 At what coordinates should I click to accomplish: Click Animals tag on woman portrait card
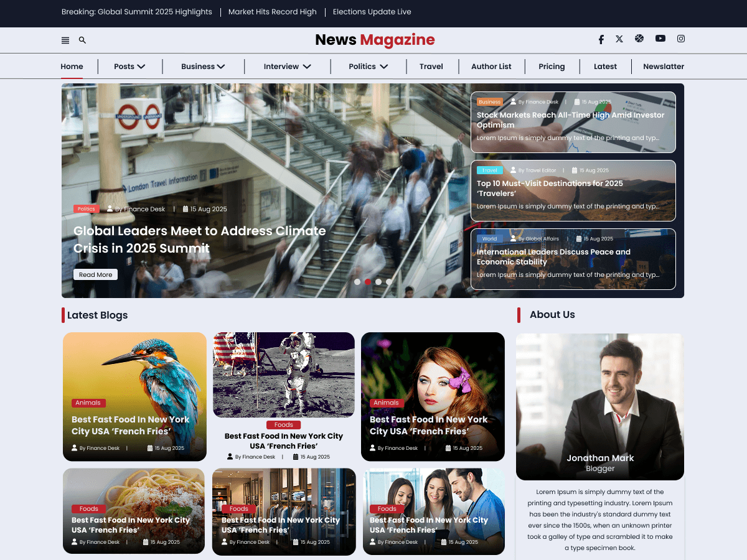387,403
